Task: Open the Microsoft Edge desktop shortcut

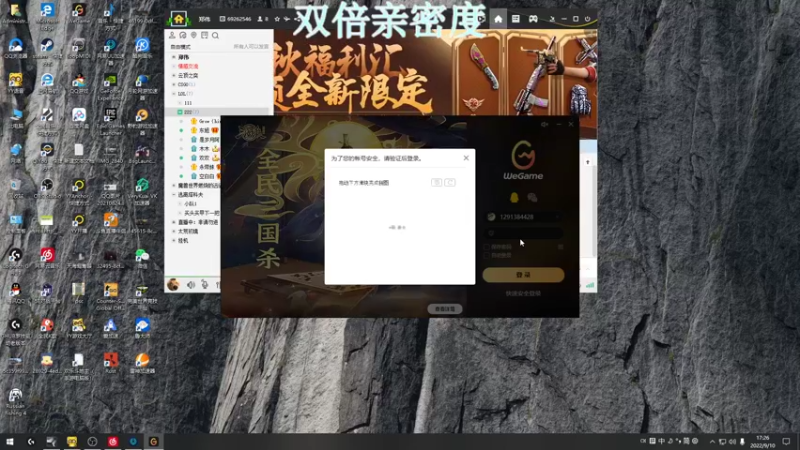Action: click(47, 15)
